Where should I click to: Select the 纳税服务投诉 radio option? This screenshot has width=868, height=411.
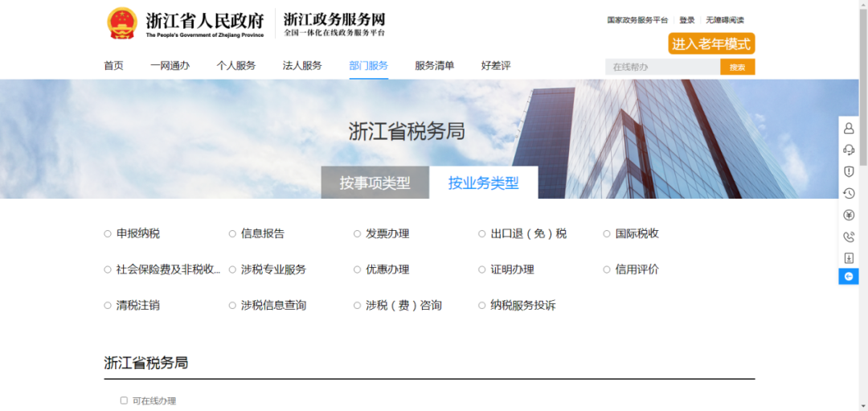pyautogui.click(x=481, y=305)
